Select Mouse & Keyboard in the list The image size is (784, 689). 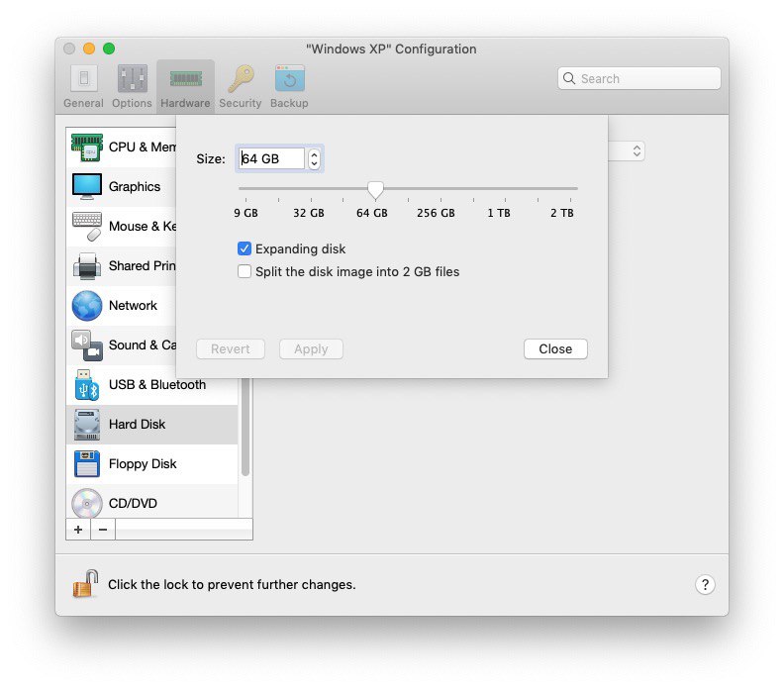click(x=122, y=226)
